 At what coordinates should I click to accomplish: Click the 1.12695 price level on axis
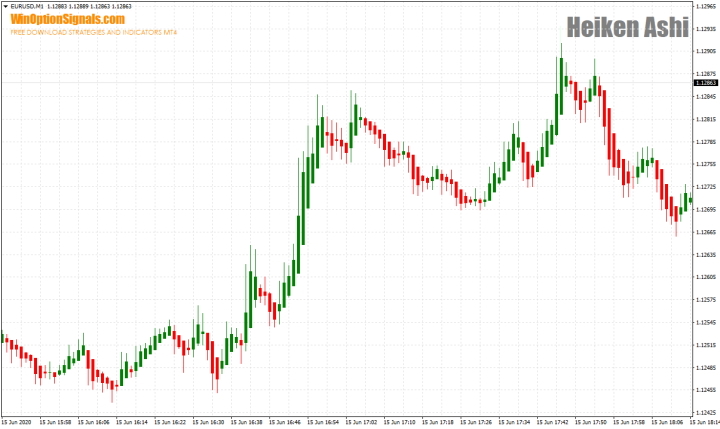point(705,210)
